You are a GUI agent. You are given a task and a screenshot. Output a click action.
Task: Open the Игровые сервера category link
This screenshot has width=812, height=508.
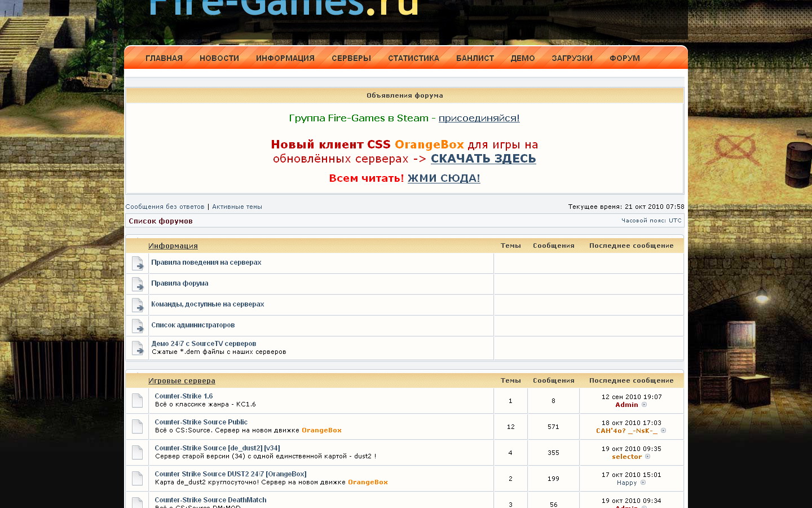click(x=182, y=381)
